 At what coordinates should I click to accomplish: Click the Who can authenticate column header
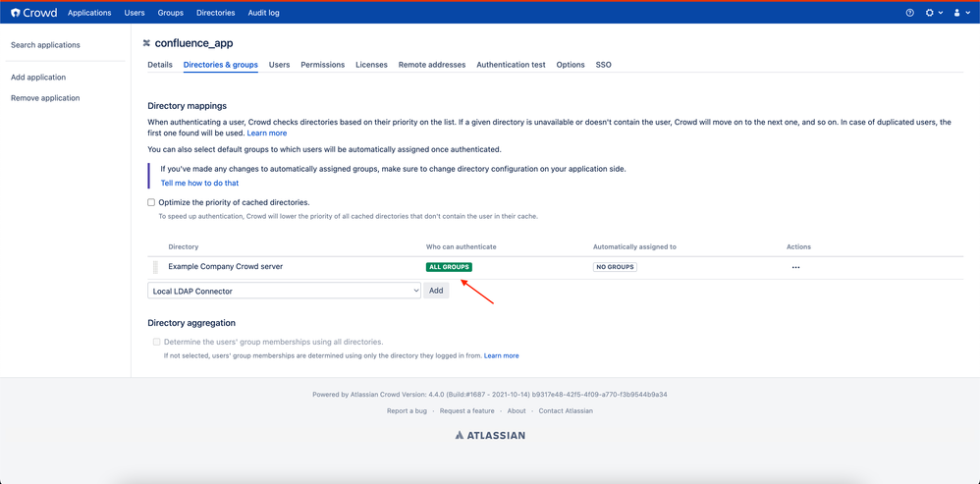(x=462, y=247)
